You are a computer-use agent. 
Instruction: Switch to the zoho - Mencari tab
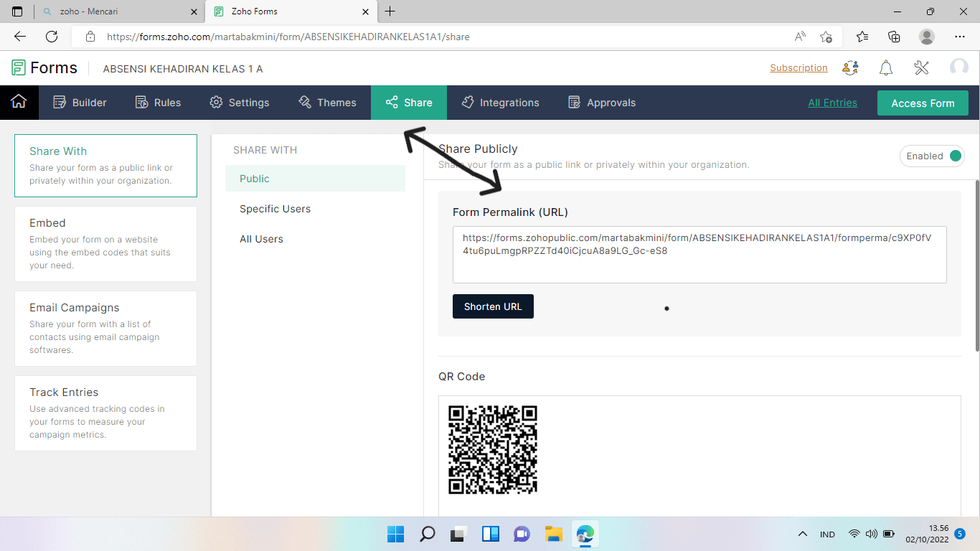coord(118,11)
